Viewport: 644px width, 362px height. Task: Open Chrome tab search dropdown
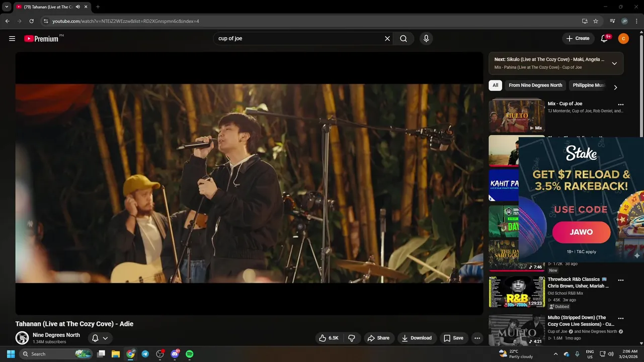7,7
